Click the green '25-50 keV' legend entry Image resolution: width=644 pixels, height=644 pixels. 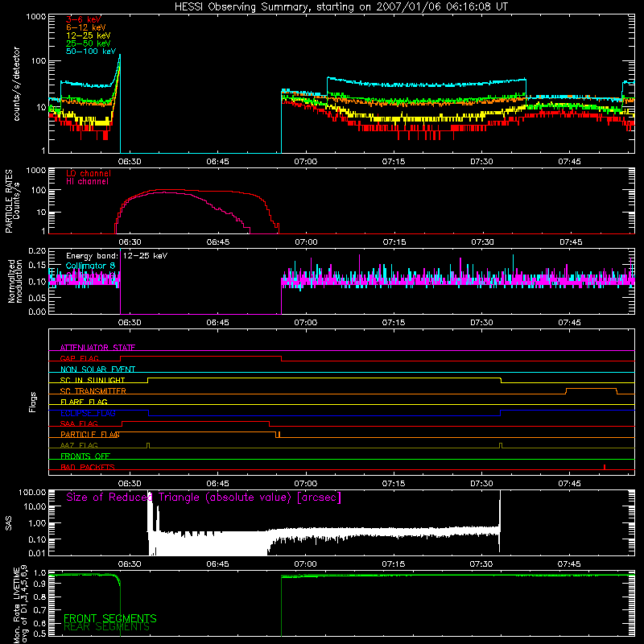point(88,43)
